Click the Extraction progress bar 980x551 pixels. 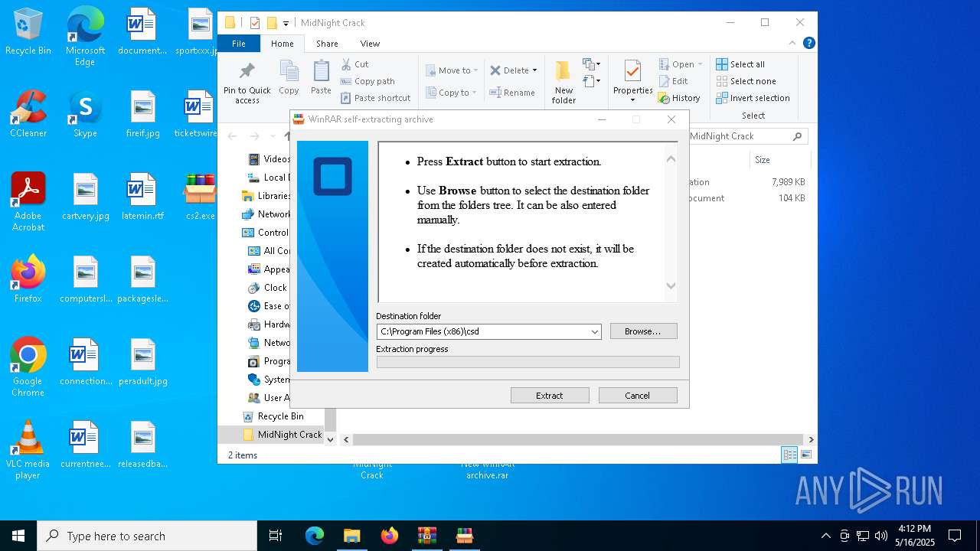528,362
